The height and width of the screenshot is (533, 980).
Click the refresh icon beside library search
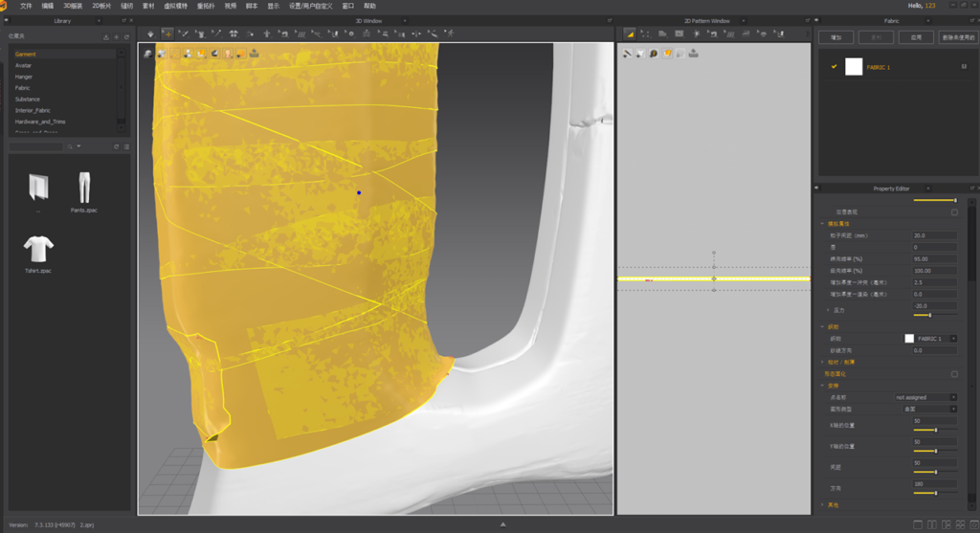click(116, 146)
